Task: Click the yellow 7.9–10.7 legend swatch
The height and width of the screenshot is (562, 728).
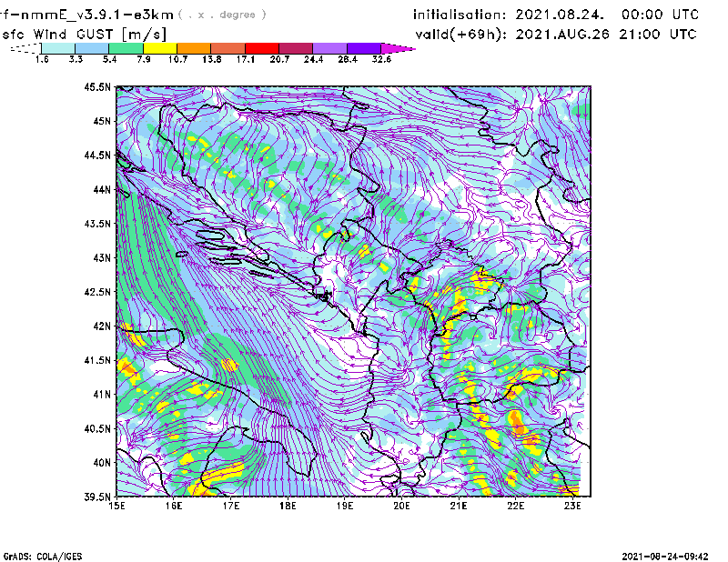Action: tap(160, 48)
